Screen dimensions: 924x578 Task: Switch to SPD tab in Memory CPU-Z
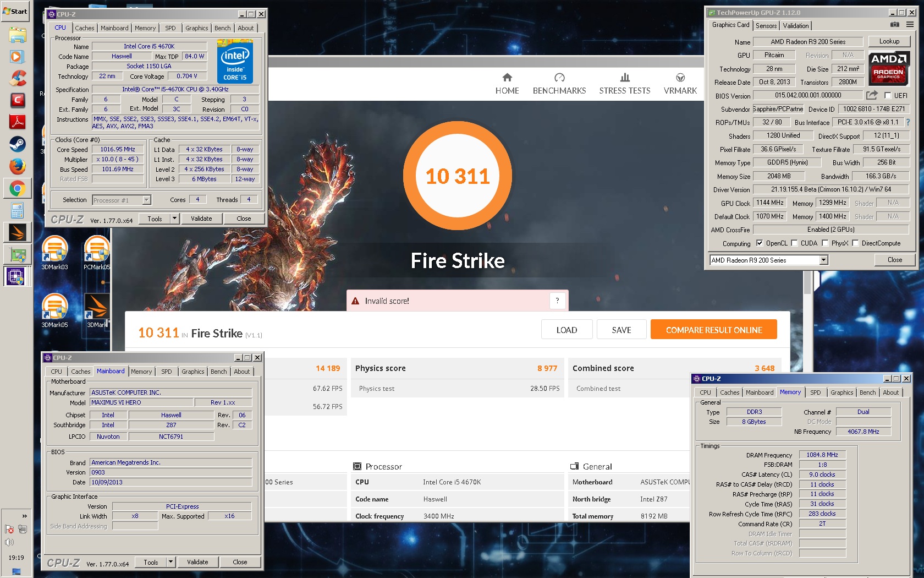pyautogui.click(x=816, y=392)
